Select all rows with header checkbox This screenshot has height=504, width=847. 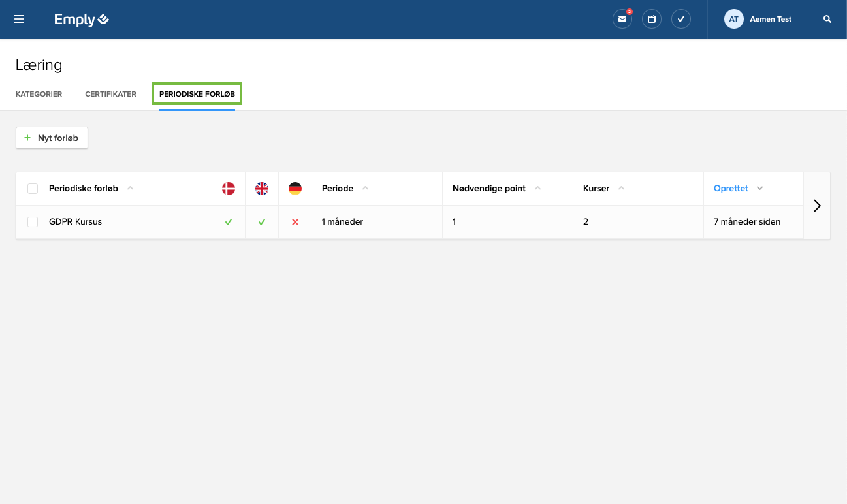33,189
